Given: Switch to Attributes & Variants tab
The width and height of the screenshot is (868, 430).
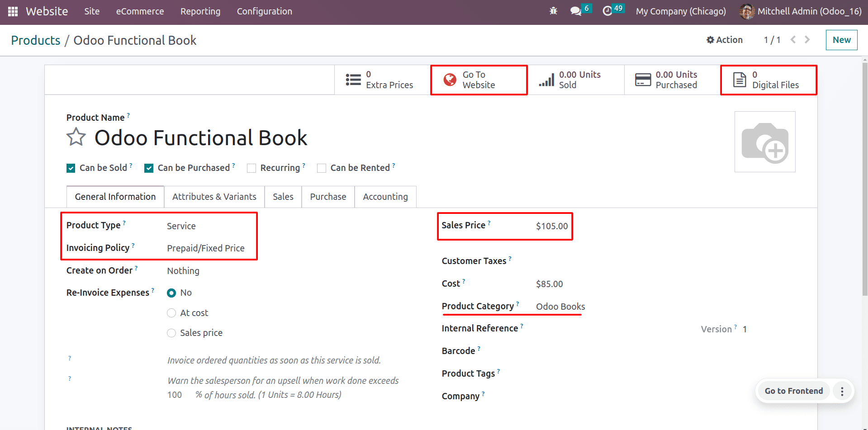Looking at the screenshot, I should 214,197.
